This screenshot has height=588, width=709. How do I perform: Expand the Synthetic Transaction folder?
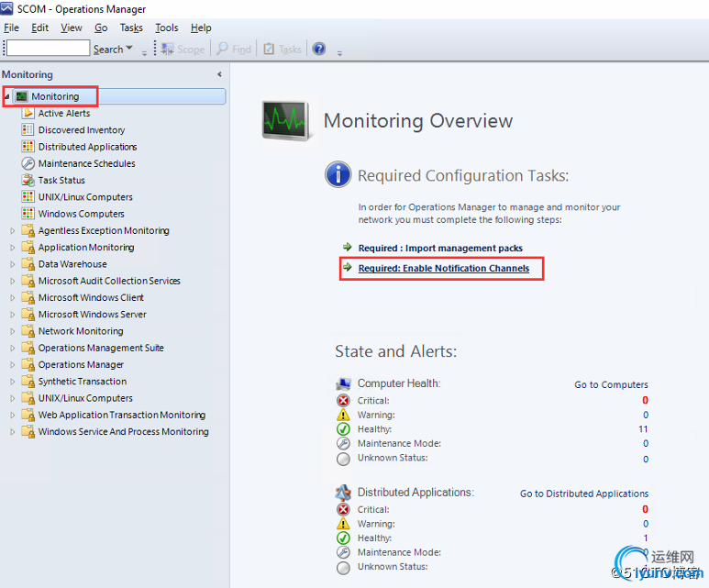click(x=13, y=382)
